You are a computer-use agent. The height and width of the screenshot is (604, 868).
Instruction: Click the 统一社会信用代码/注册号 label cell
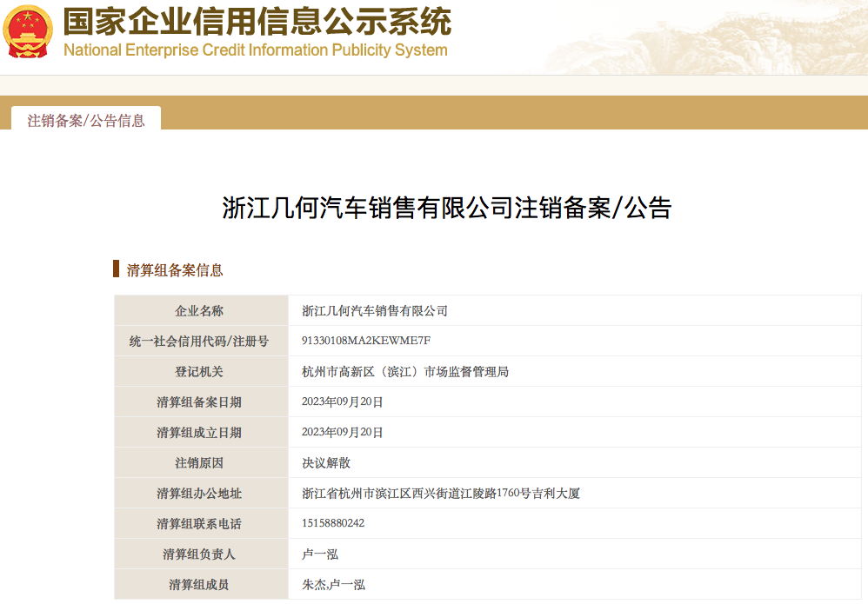pos(199,341)
